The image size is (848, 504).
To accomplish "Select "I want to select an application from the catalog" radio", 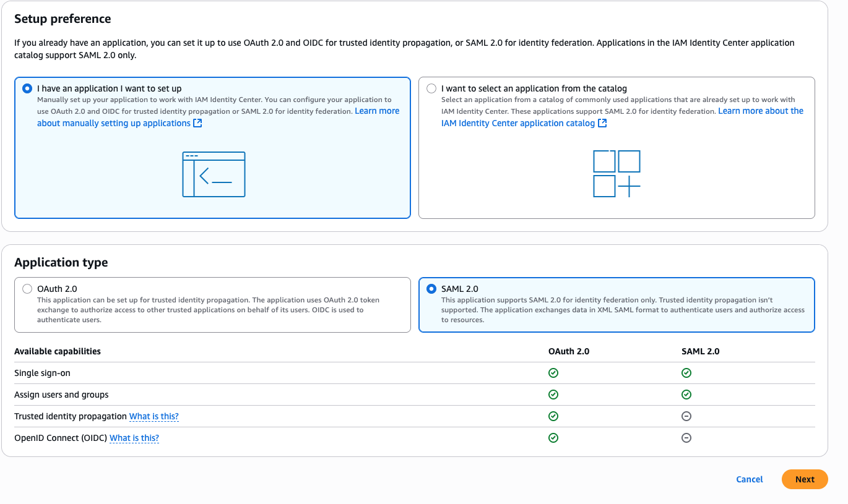I will [431, 88].
